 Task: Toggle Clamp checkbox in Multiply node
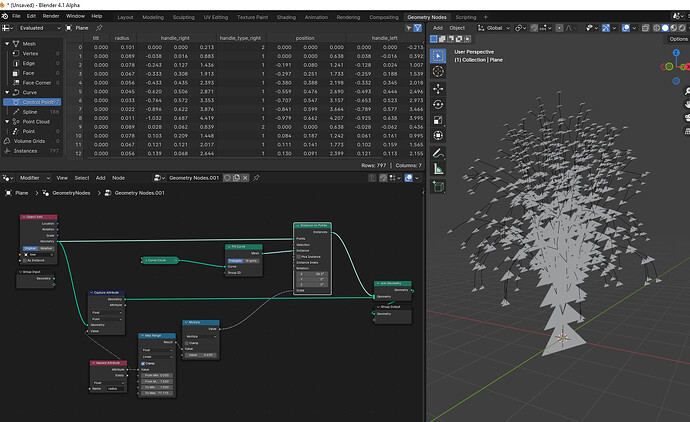coord(187,343)
